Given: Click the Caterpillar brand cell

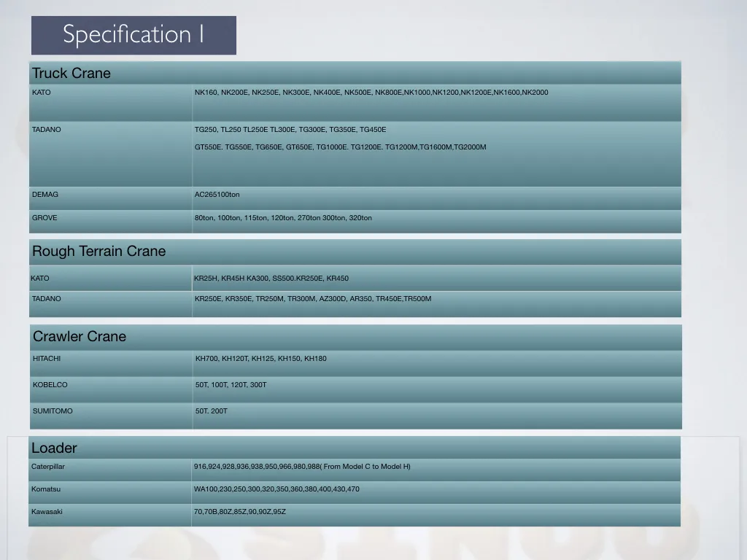Looking at the screenshot, I should pyautogui.click(x=48, y=467).
